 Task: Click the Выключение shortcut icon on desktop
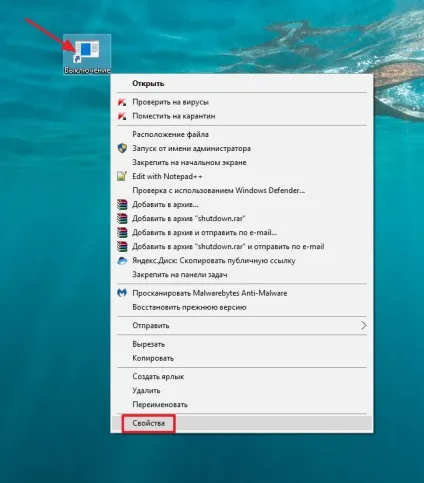tap(87, 51)
